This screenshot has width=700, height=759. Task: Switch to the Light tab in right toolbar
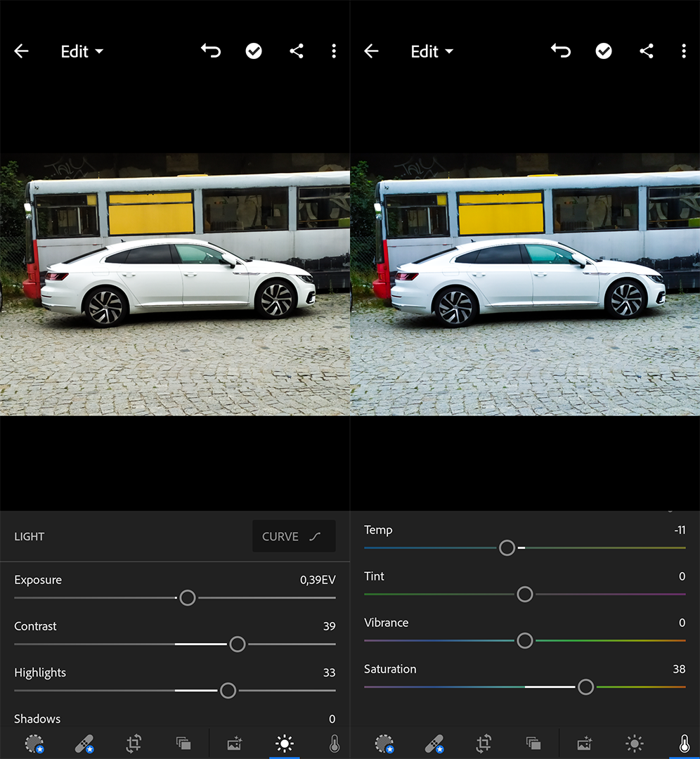click(635, 743)
